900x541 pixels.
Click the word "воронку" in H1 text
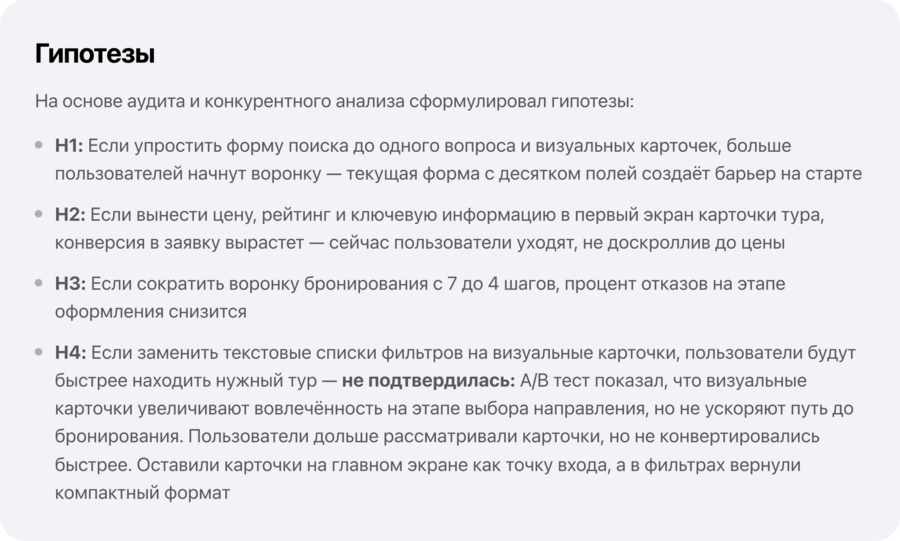tap(284, 174)
